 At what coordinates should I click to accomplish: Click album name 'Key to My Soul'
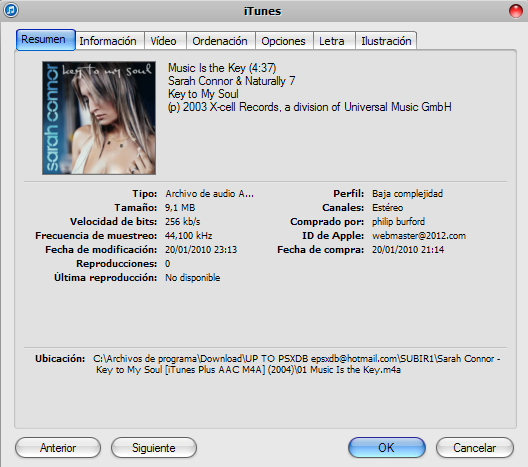203,94
